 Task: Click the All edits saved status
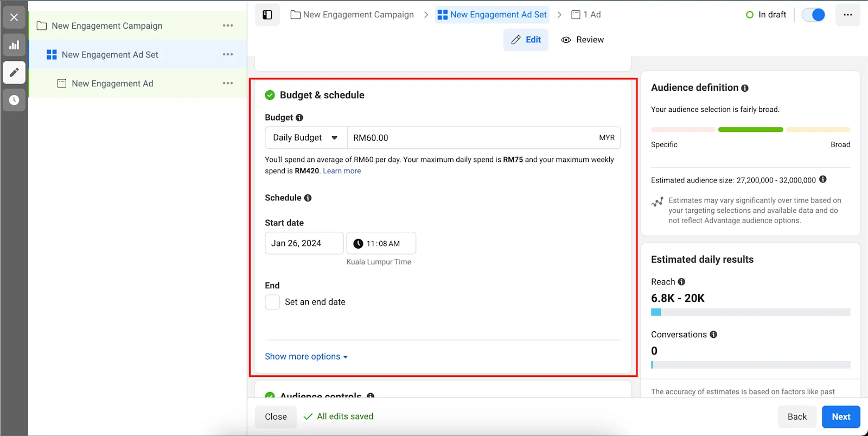pyautogui.click(x=339, y=416)
